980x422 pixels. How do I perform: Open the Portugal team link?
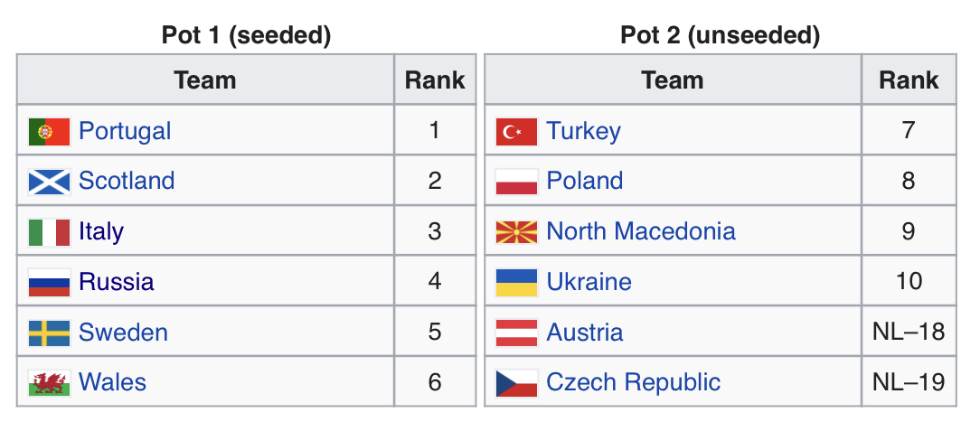pos(125,131)
